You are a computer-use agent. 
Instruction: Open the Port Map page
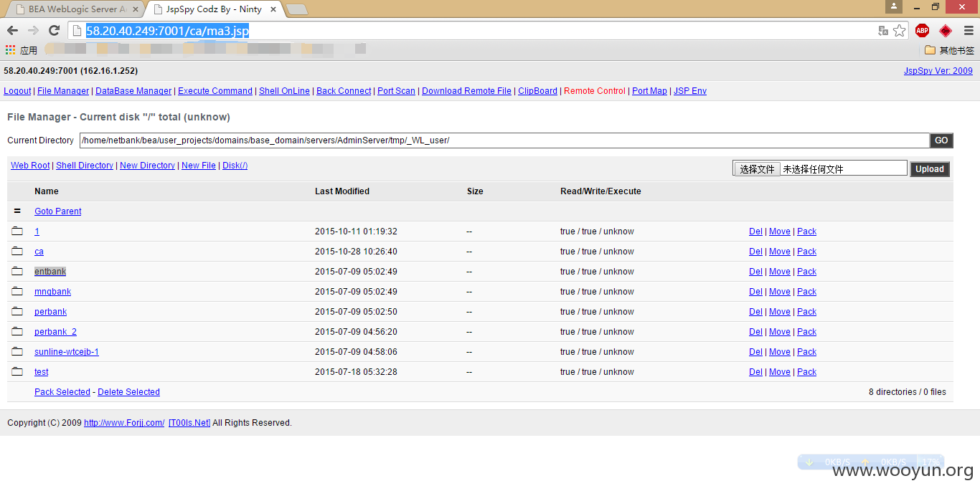pos(649,91)
